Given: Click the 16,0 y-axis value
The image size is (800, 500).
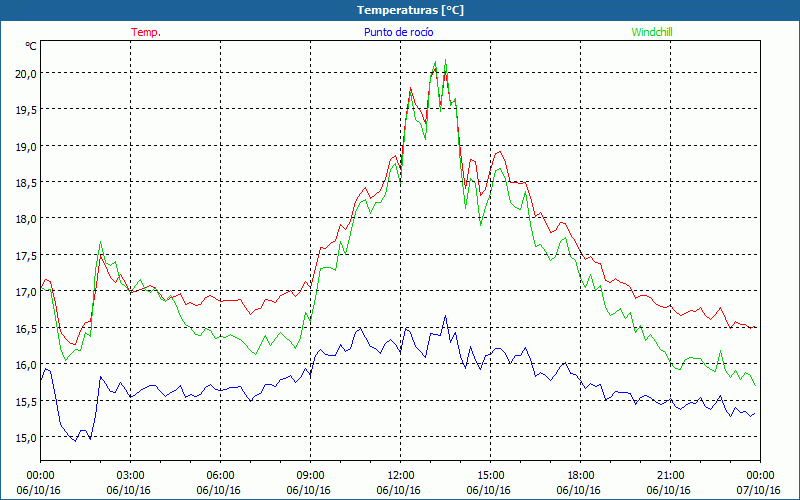Looking at the screenshot, I should [x=27, y=365].
